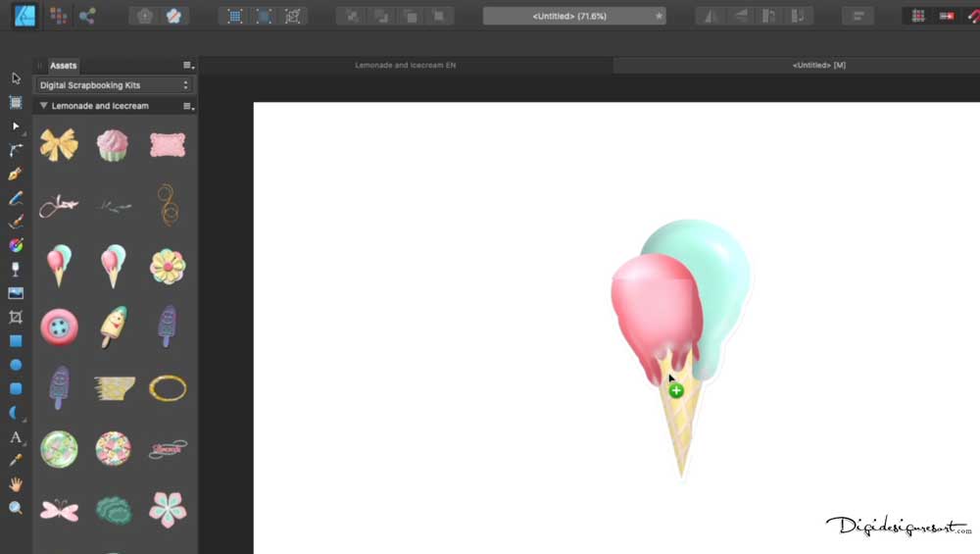
Task: Select the Artboard tool
Action: (x=16, y=103)
